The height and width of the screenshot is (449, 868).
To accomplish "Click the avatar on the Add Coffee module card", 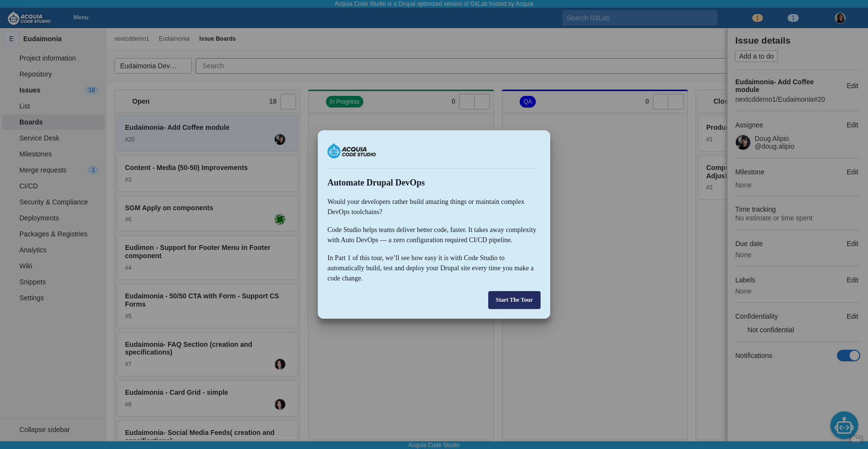I will click(x=280, y=139).
